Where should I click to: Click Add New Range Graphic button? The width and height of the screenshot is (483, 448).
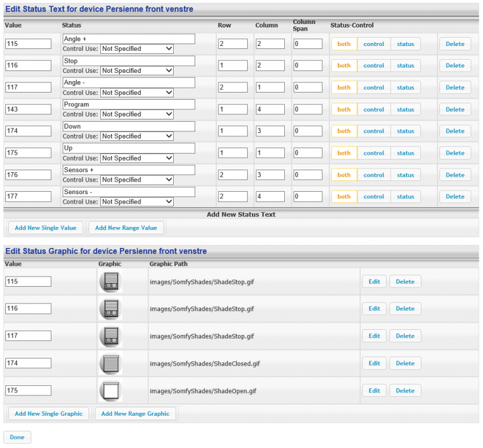(x=136, y=413)
